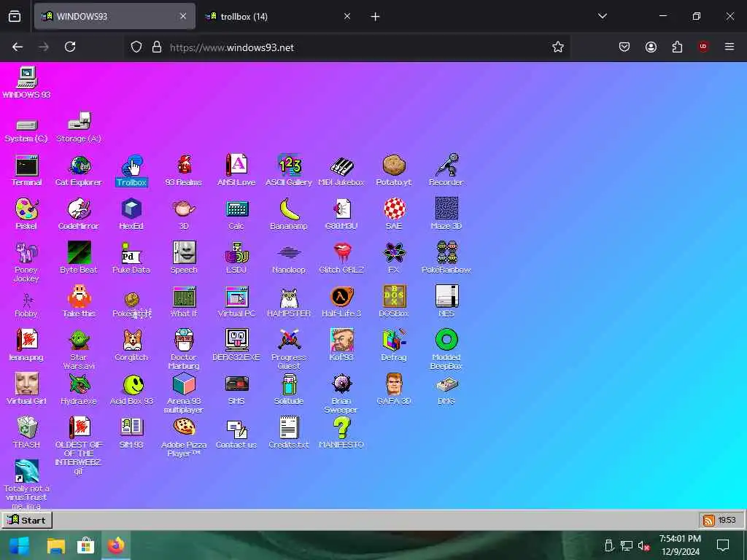
Task: Reload the current page
Action: pos(70,47)
